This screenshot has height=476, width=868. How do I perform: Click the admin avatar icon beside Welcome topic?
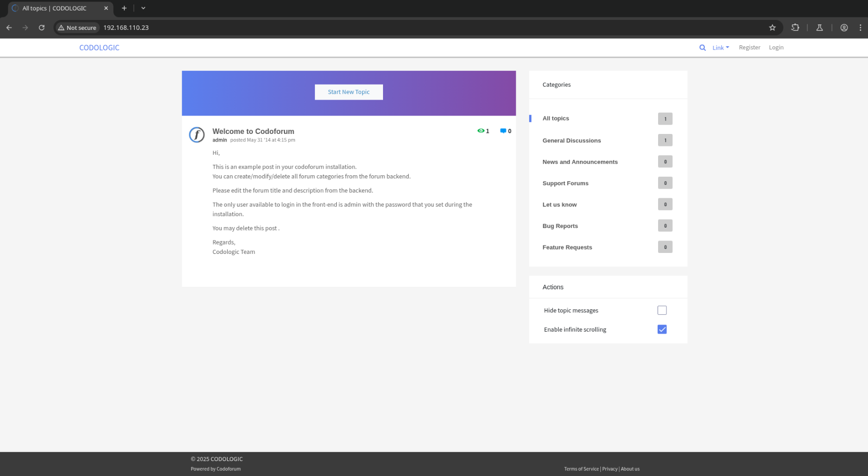197,134
